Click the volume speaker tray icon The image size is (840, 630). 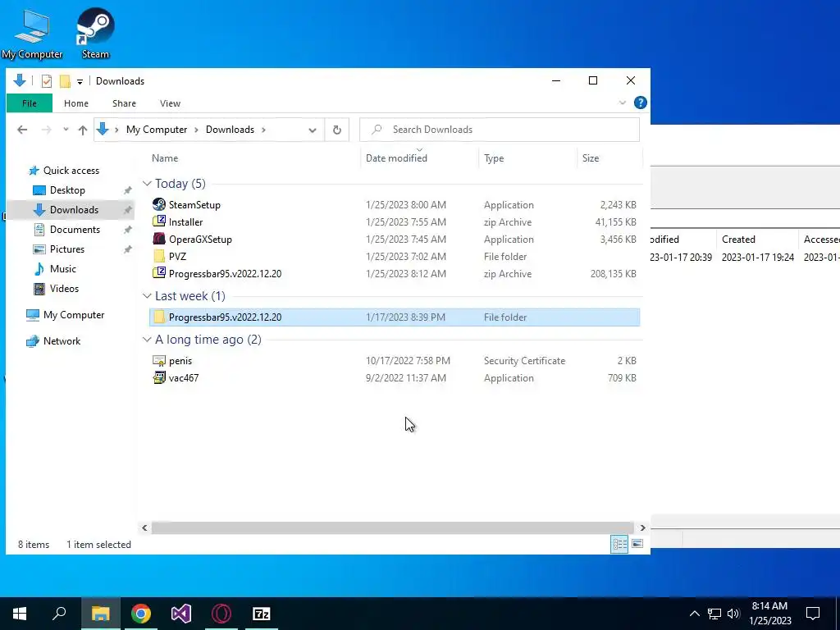pyautogui.click(x=733, y=614)
